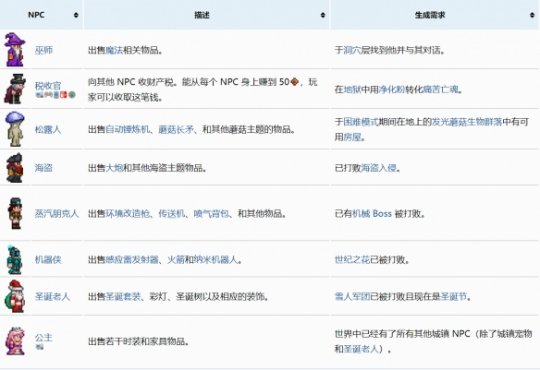Image resolution: width=540 pixels, height=370 pixels.
Task: Sort table by the NPC column arrows
Action: coord(76,15)
